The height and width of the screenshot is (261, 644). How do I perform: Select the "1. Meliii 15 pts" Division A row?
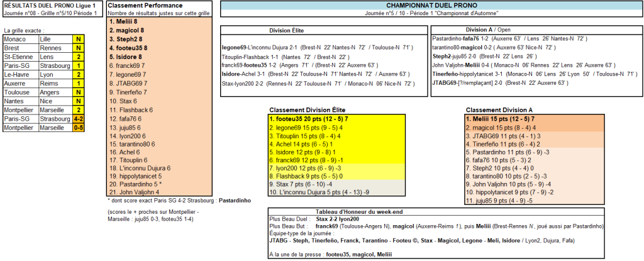501,118
